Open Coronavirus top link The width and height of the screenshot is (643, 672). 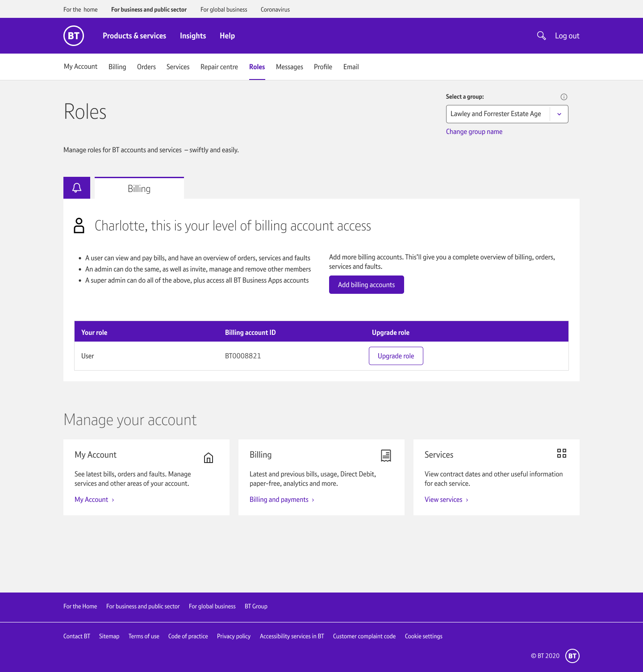(x=275, y=9)
